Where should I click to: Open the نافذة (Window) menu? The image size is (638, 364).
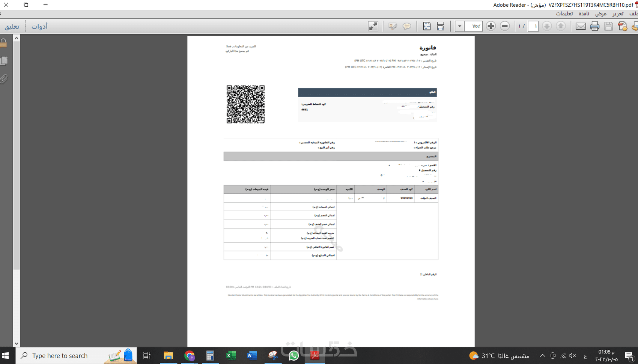coord(584,14)
